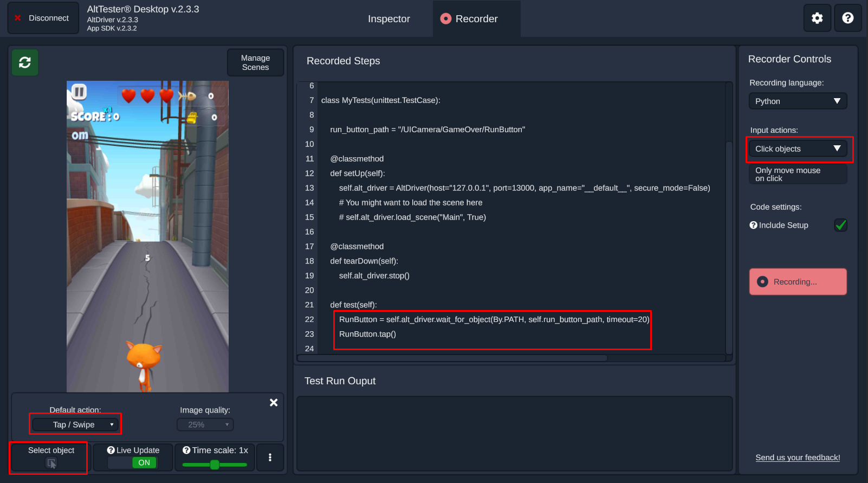This screenshot has width=868, height=483.
Task: Click the pause icon in game preview
Action: coord(79,92)
